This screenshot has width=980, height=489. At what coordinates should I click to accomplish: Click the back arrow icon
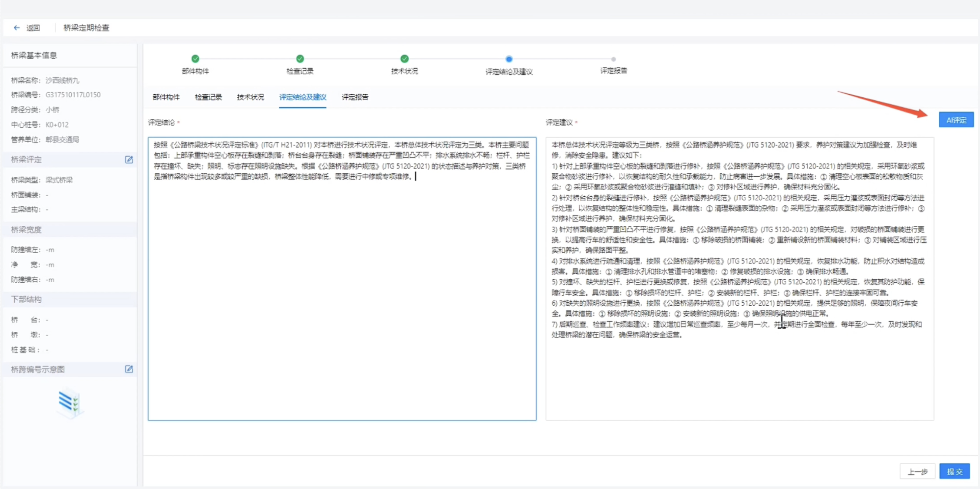pyautogui.click(x=16, y=28)
